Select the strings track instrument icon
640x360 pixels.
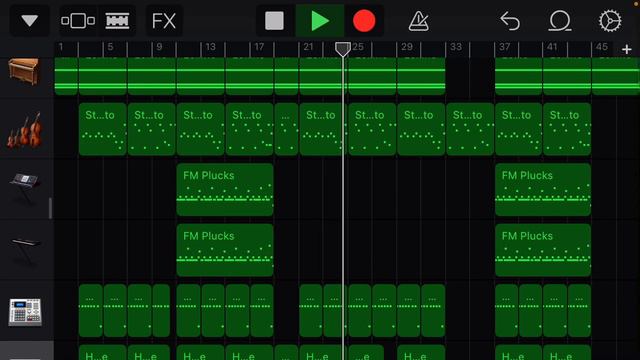pyautogui.click(x=24, y=130)
